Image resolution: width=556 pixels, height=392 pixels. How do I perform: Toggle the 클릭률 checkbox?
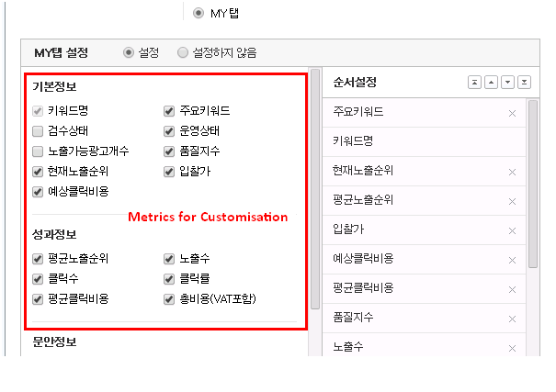click(x=169, y=279)
